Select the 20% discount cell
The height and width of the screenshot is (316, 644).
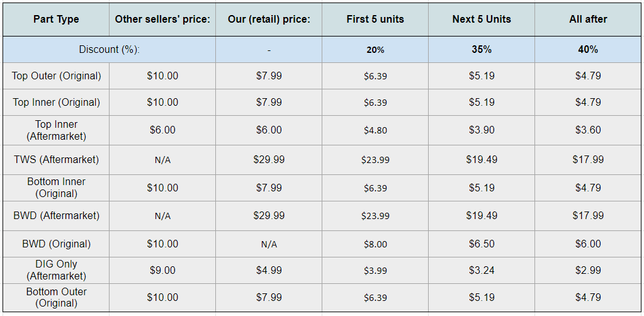click(375, 50)
